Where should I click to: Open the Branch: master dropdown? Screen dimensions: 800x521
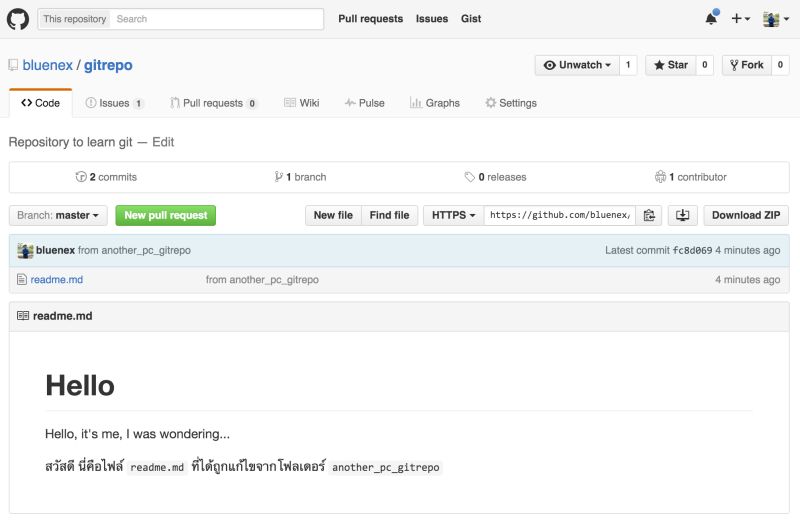pos(58,215)
